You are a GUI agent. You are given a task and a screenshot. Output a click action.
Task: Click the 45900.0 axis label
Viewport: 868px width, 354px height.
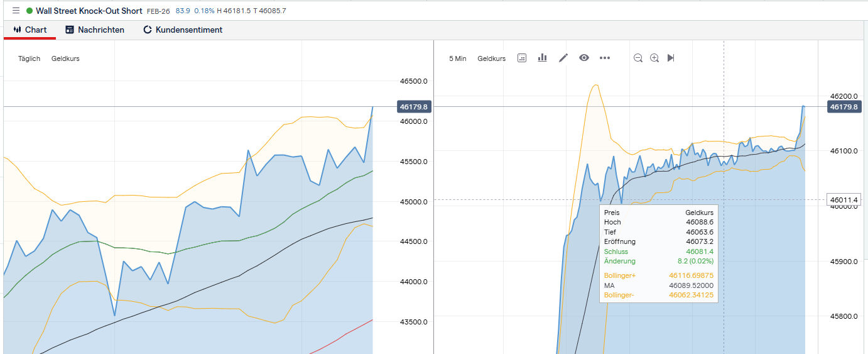pyautogui.click(x=844, y=261)
